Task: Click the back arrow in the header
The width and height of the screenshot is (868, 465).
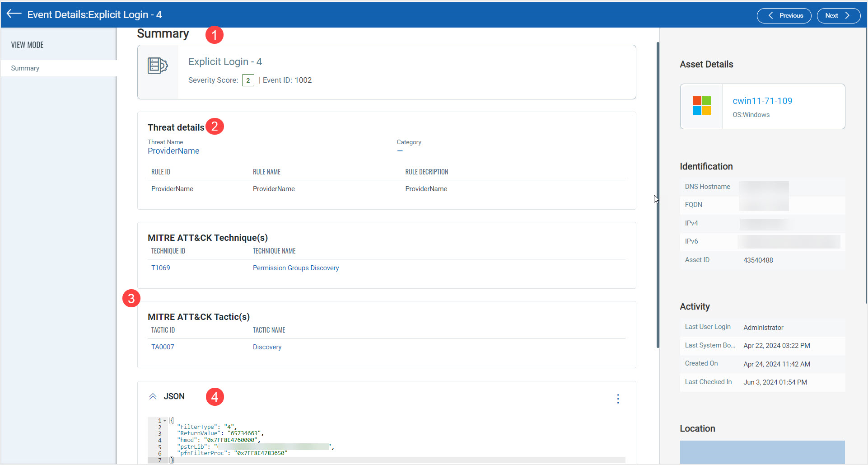Action: point(14,14)
